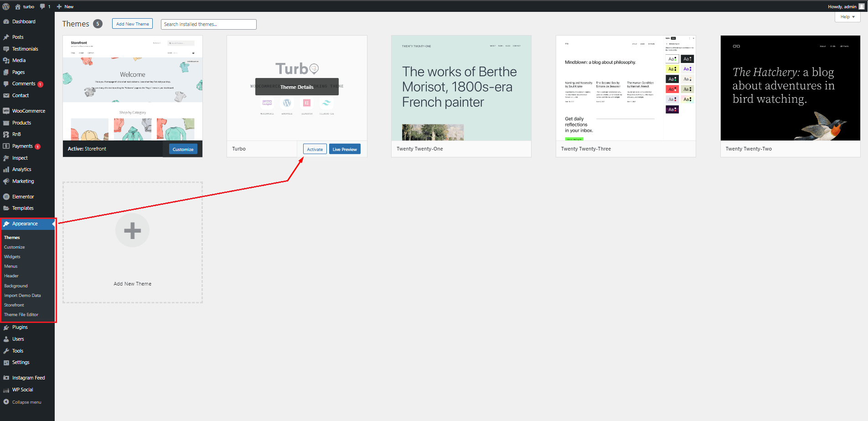The width and height of the screenshot is (868, 421).
Task: Click the Users person icon
Action: pyautogui.click(x=6, y=339)
